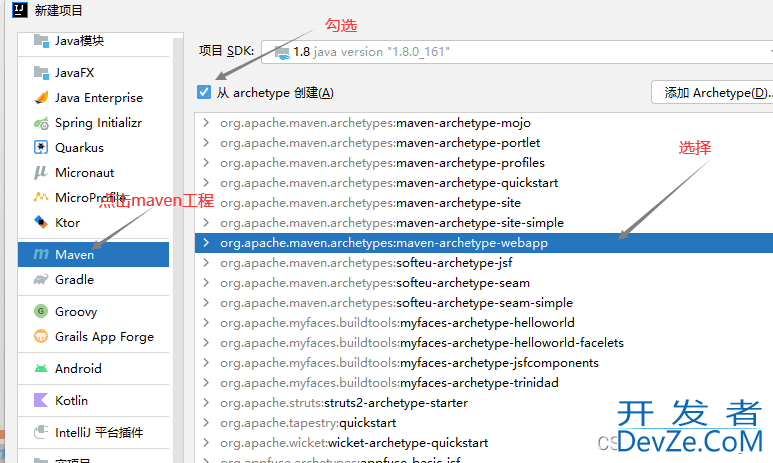773x463 pixels.
Task: Select myfaces-archetype-trinidad archetype text
Action: click(389, 383)
